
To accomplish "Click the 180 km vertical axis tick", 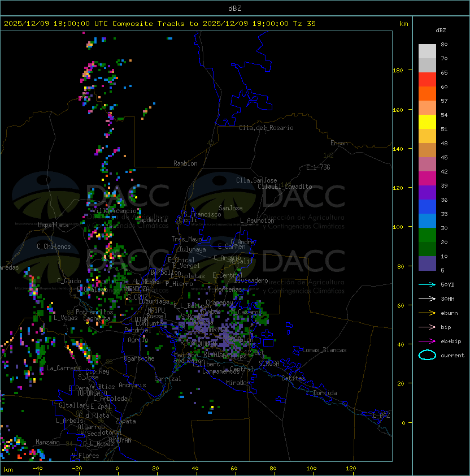I will 398,71.
